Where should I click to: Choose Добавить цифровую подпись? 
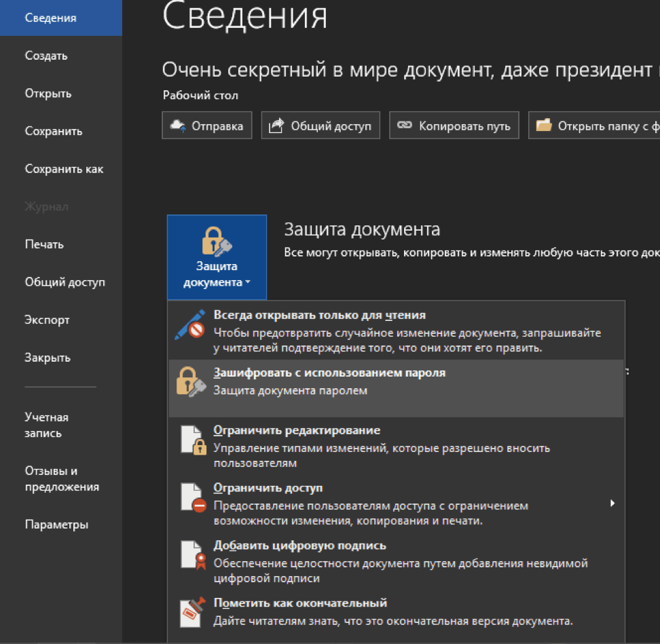point(396,561)
